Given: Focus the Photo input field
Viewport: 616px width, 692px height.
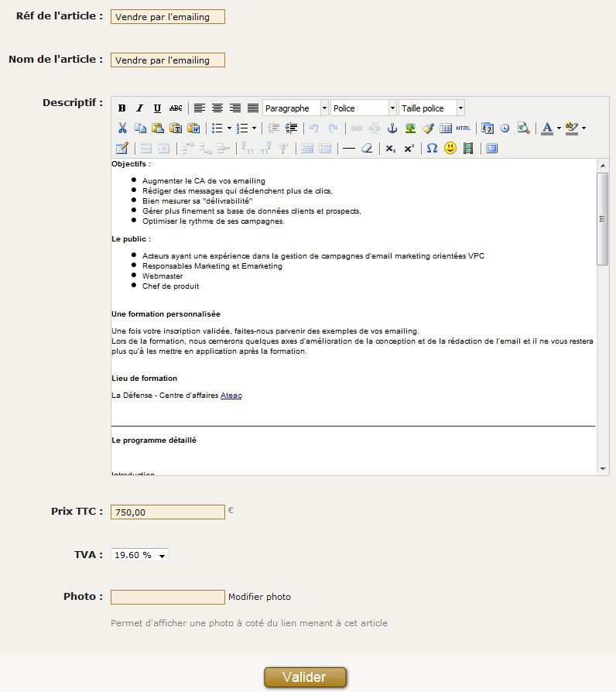Looking at the screenshot, I should [168, 597].
